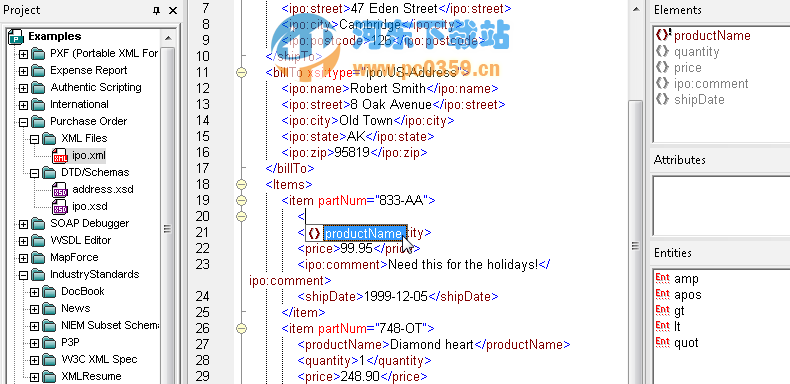Image resolution: width=790 pixels, height=384 pixels.
Task: Select the XMLResume folder
Action: click(x=91, y=376)
